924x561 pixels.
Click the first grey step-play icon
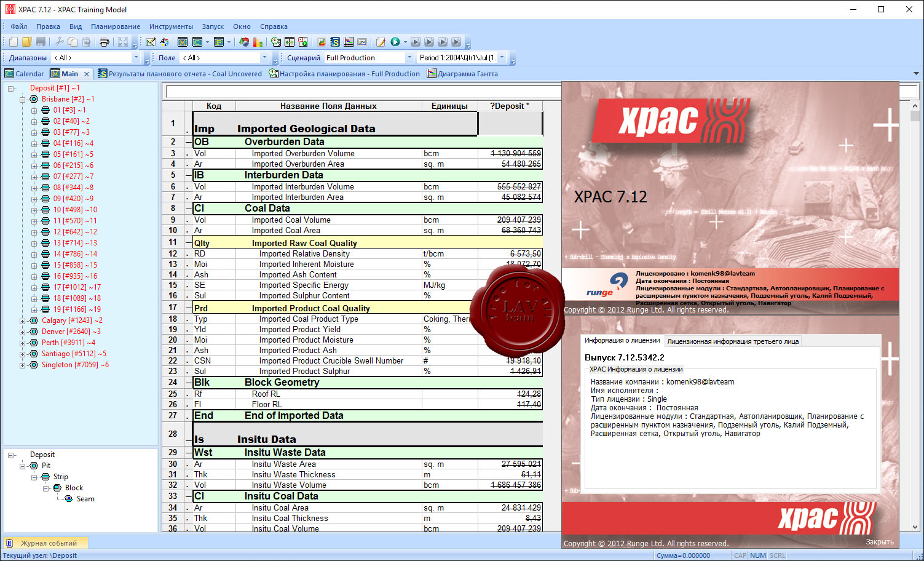416,42
